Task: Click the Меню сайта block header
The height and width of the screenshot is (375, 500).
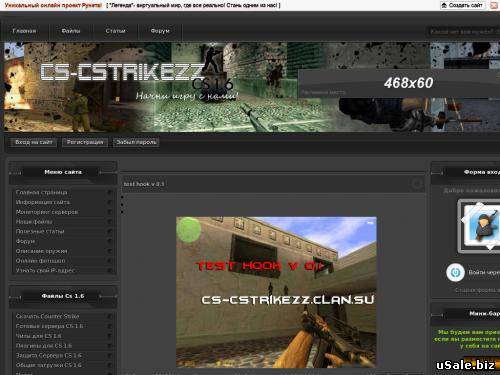Action: tap(63, 172)
